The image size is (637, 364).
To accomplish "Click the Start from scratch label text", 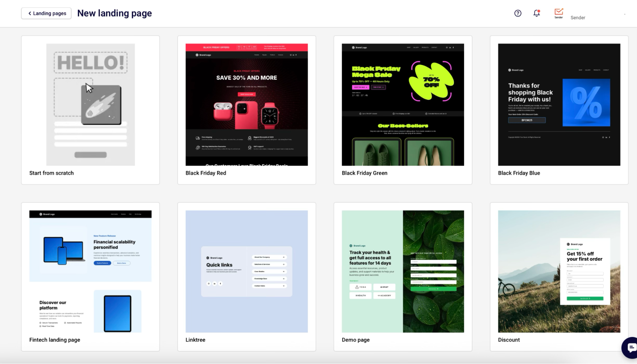I will coord(51,173).
